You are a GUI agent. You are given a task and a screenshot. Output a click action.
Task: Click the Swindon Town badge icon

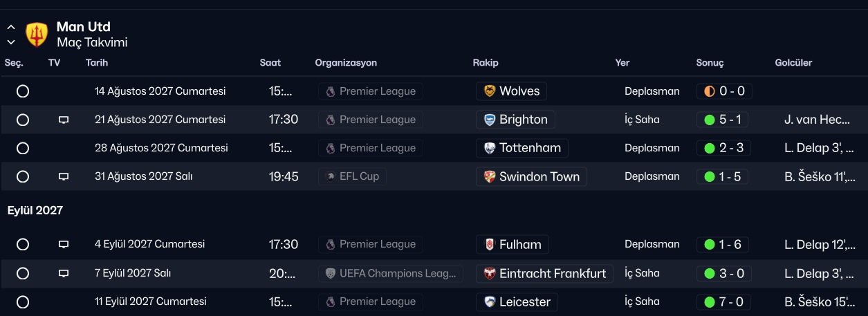[x=490, y=176]
